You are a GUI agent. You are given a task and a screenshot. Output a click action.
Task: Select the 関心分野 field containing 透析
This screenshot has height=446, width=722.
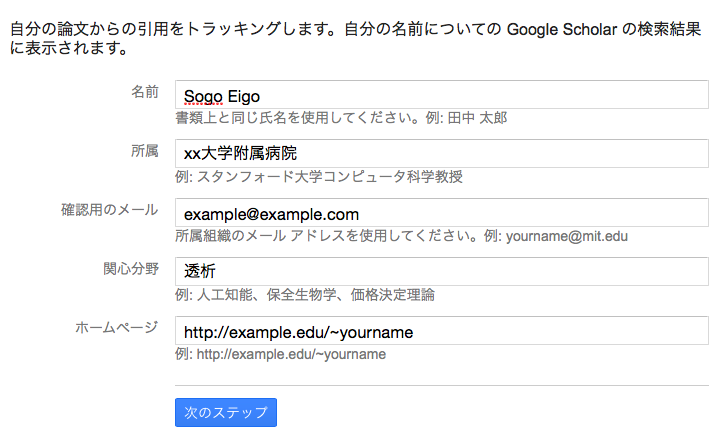pyautogui.click(x=440, y=271)
